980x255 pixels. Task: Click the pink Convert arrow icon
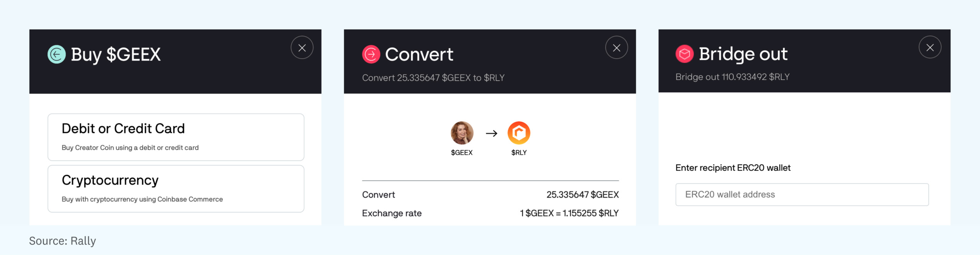(x=371, y=54)
